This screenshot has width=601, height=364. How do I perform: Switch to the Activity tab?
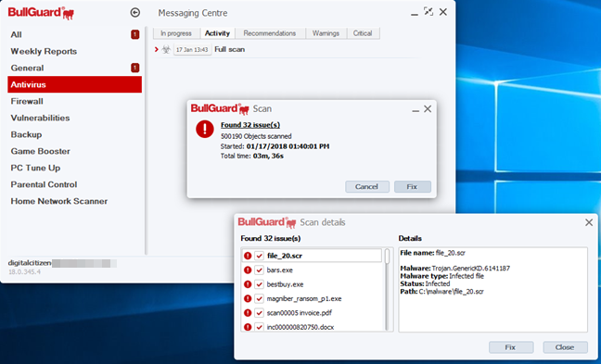pos(217,33)
